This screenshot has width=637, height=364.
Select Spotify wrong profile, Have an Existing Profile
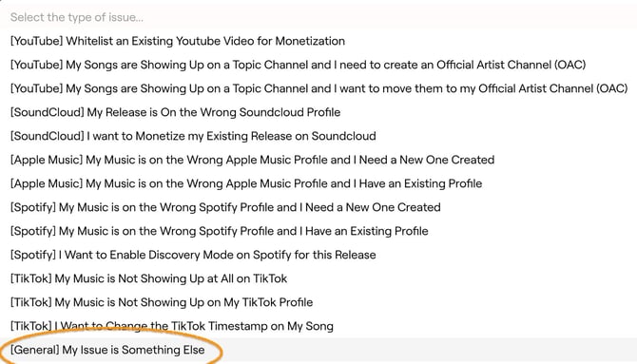point(318,231)
